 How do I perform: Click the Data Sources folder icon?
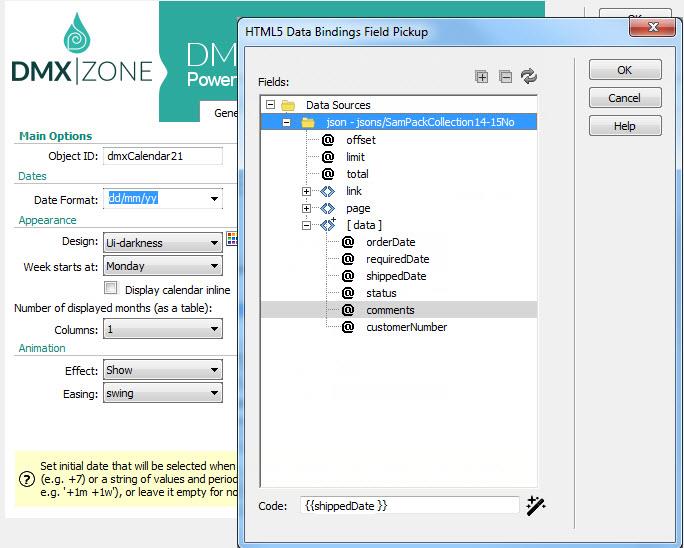click(x=288, y=105)
